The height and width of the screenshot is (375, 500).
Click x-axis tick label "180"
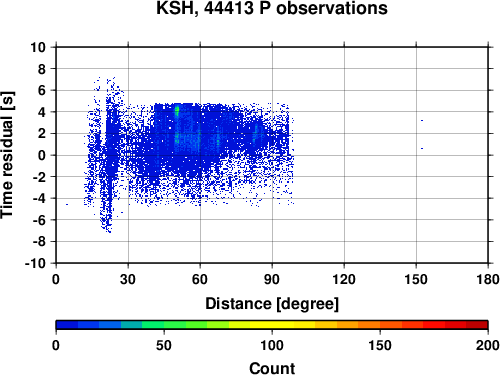pyautogui.click(x=488, y=279)
